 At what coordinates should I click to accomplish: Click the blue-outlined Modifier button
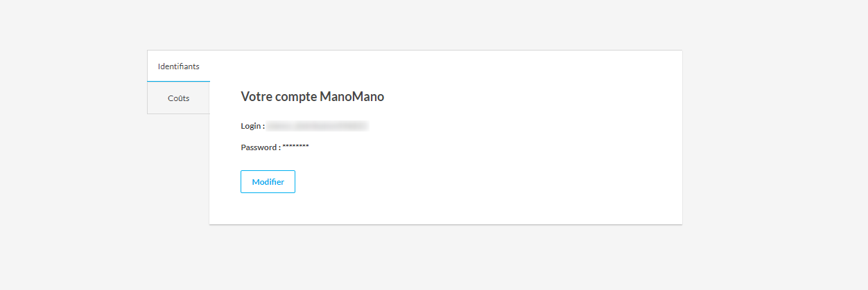(268, 181)
